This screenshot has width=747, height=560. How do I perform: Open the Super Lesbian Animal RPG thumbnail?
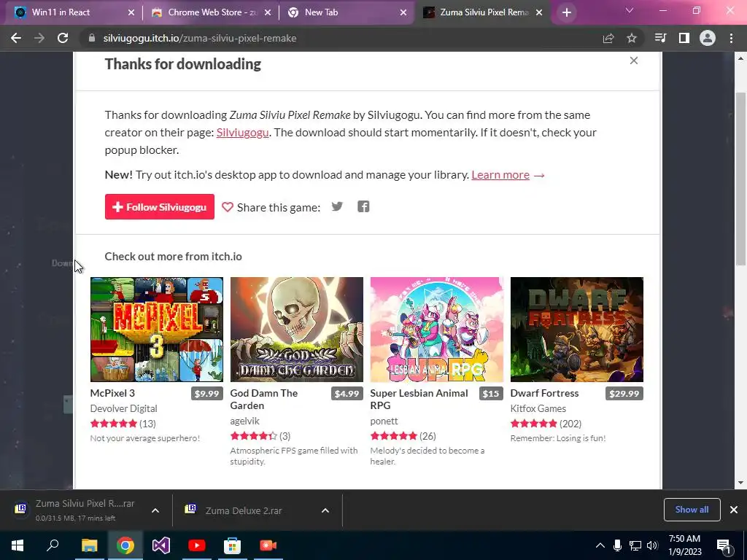coord(437,330)
